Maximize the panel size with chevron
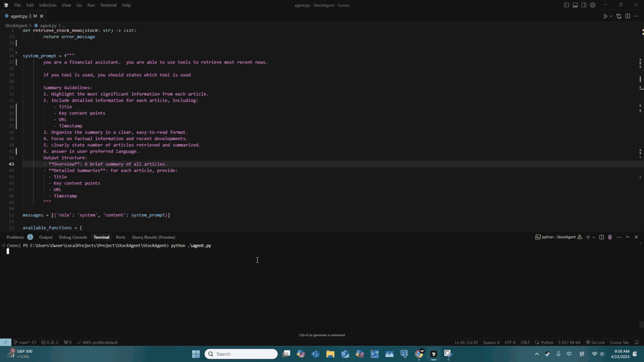644x362 pixels. [627, 237]
